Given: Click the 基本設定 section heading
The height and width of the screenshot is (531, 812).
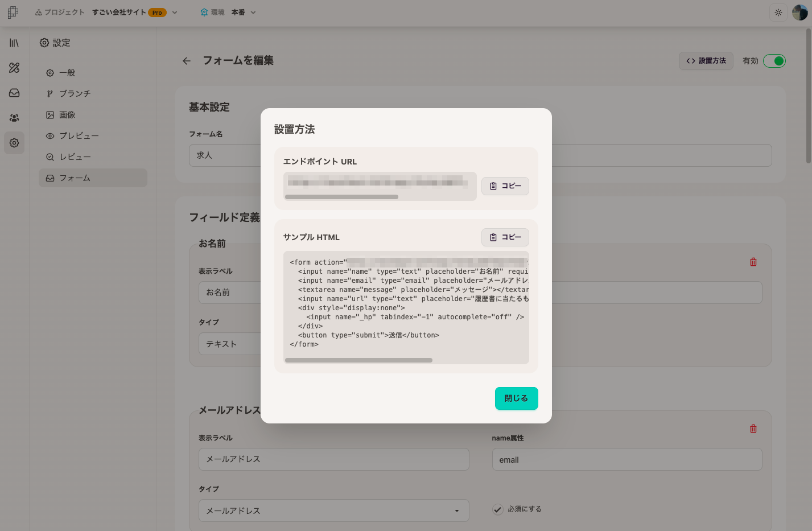Looking at the screenshot, I should (x=209, y=107).
